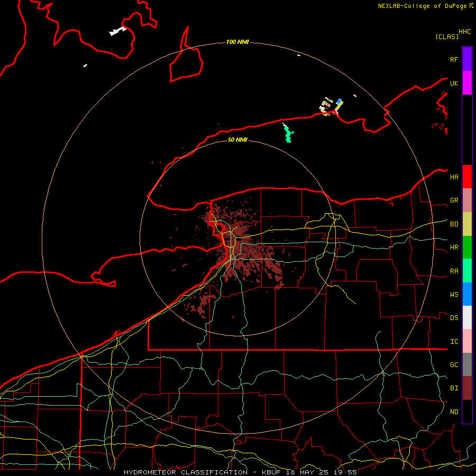The image size is (476, 476).
Task: Select the GC gray legend swatch
Action: coord(467,364)
